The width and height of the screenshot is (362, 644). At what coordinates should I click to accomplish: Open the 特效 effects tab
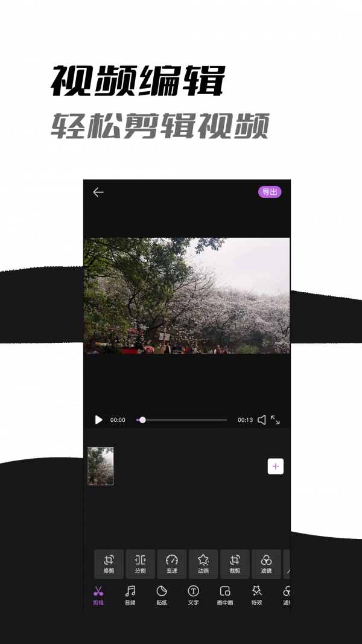click(257, 595)
